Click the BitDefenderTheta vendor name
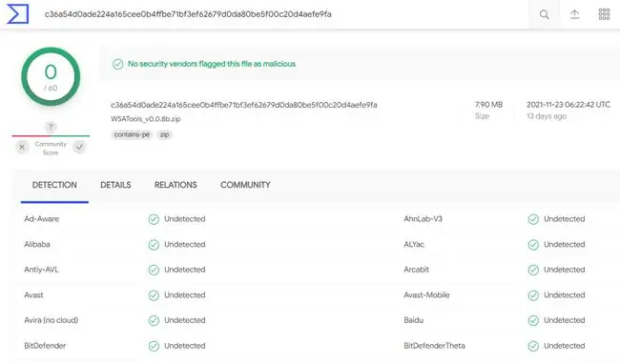 click(x=435, y=346)
